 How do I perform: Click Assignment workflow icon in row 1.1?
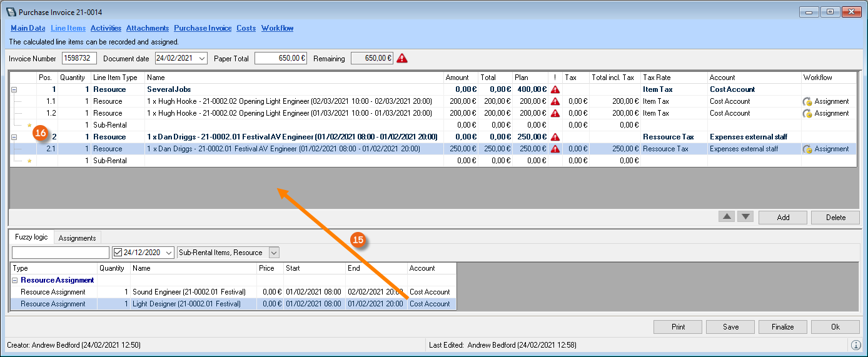tap(807, 101)
